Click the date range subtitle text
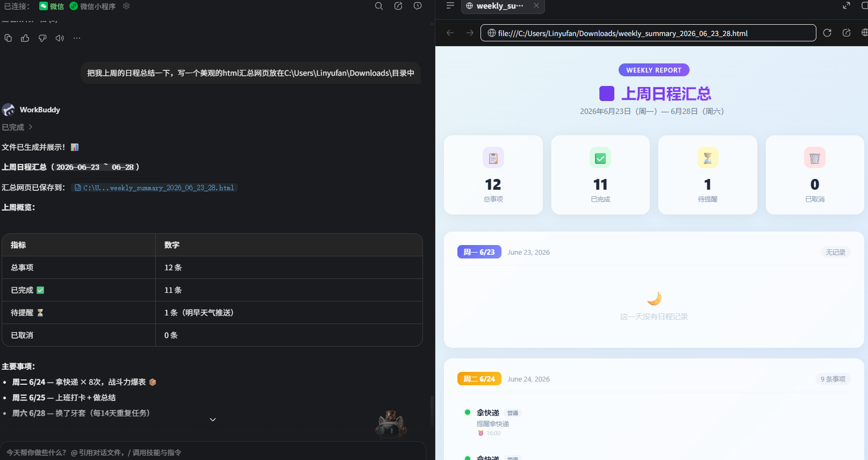Image resolution: width=868 pixels, height=460 pixels. (x=654, y=111)
